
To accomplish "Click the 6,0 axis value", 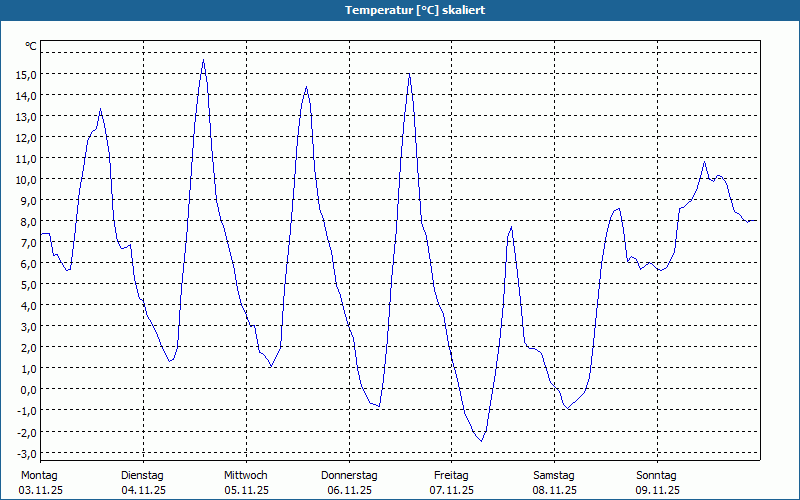I will click(x=29, y=264).
